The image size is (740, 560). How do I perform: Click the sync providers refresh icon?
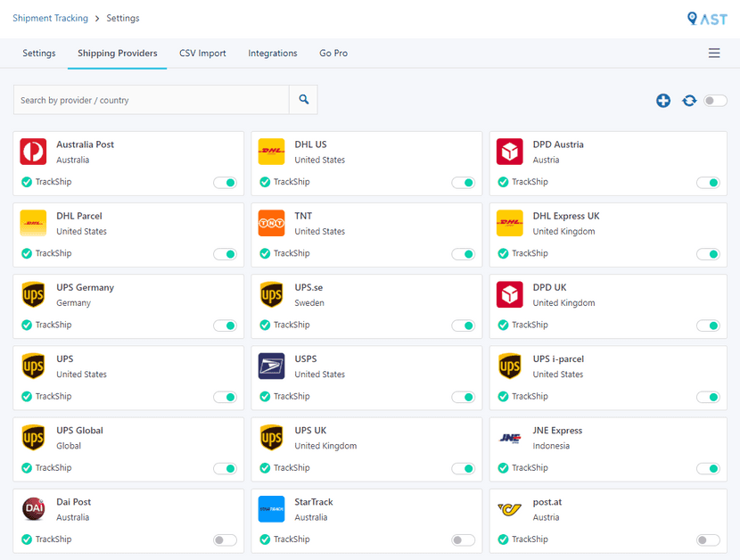click(x=689, y=101)
